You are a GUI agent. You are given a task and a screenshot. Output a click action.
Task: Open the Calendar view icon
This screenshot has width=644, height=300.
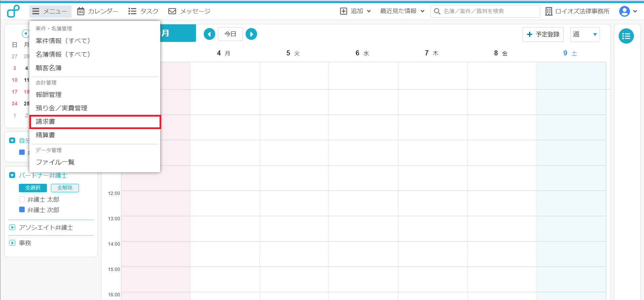tap(81, 11)
